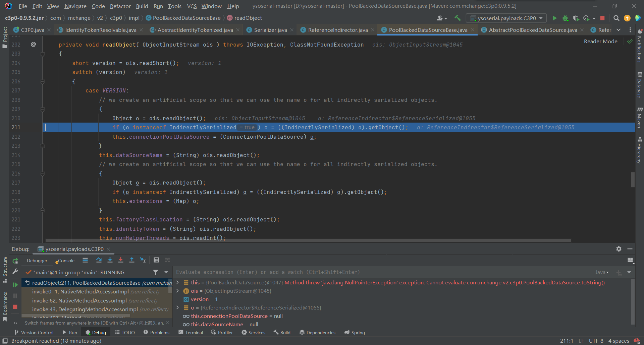Open the Profiler tool window

tap(222, 333)
